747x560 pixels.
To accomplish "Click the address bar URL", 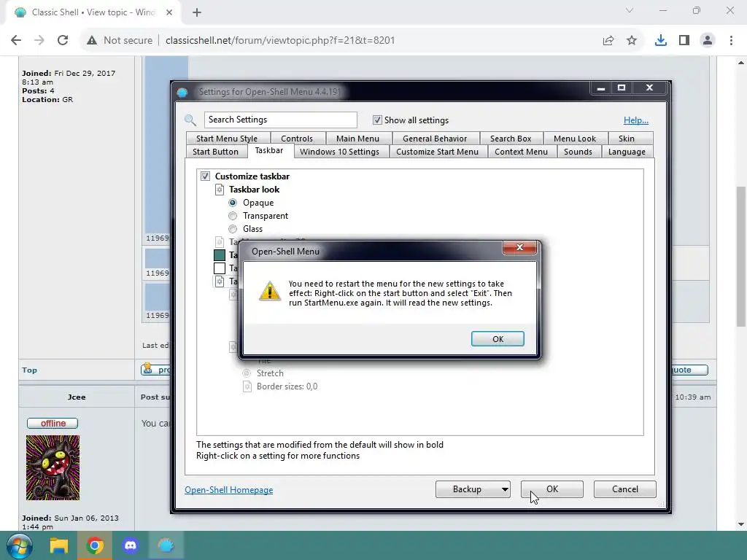I will coord(280,41).
